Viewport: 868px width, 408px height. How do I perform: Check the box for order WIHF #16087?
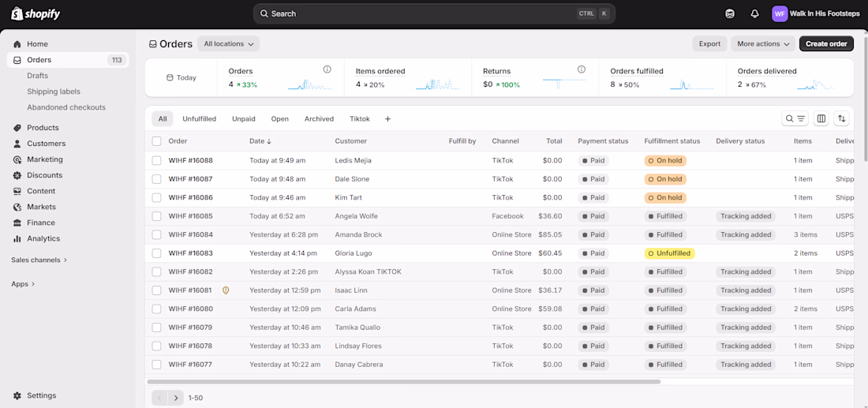click(157, 179)
